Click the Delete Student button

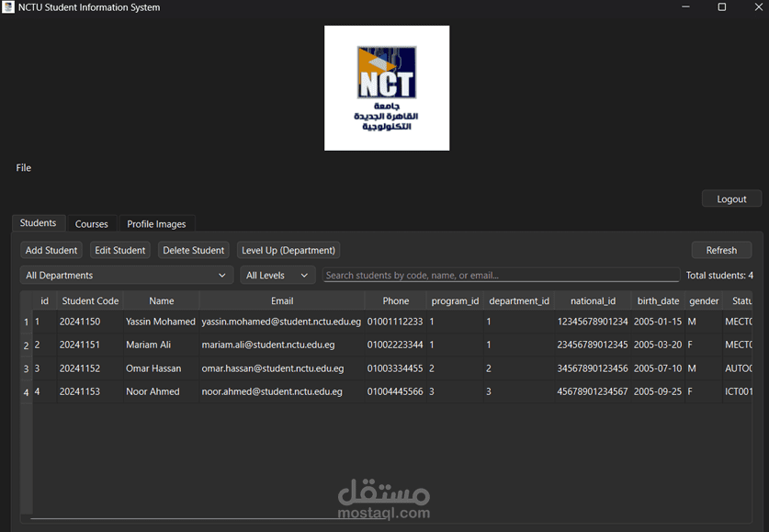pos(193,249)
